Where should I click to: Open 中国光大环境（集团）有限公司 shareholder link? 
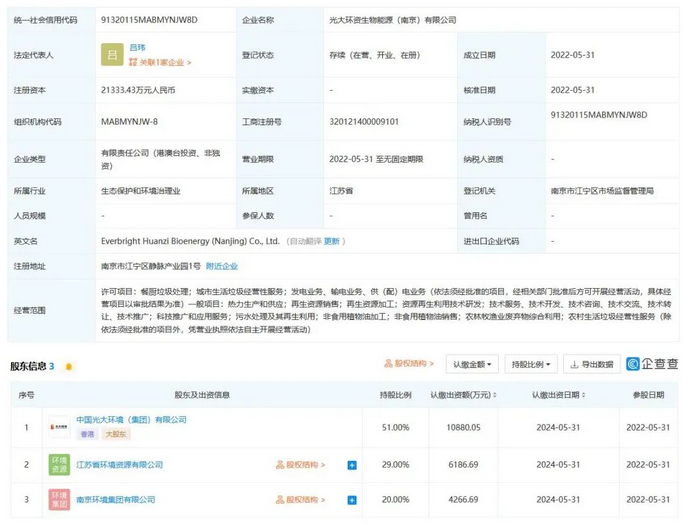(x=132, y=420)
